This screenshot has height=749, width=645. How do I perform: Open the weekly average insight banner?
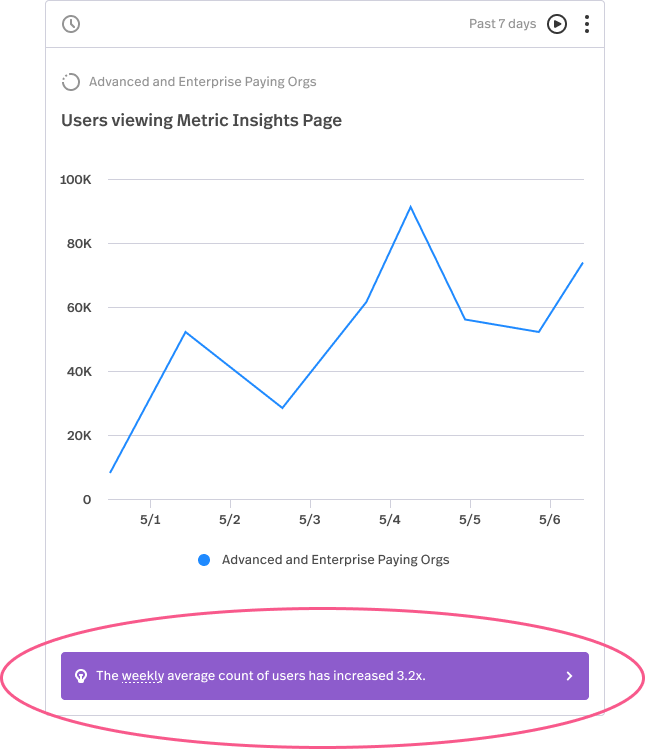[325, 676]
